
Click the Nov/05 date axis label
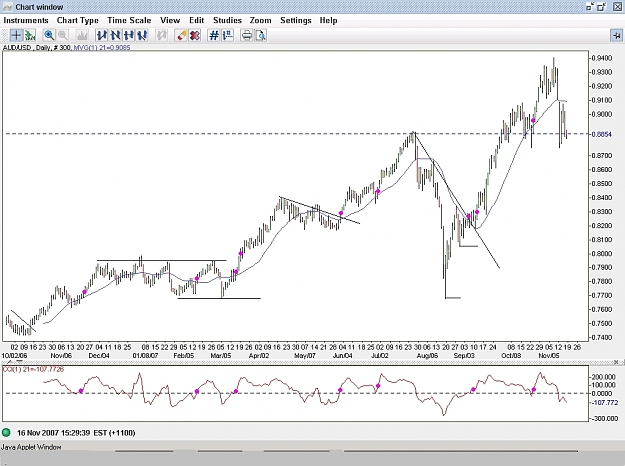point(548,355)
